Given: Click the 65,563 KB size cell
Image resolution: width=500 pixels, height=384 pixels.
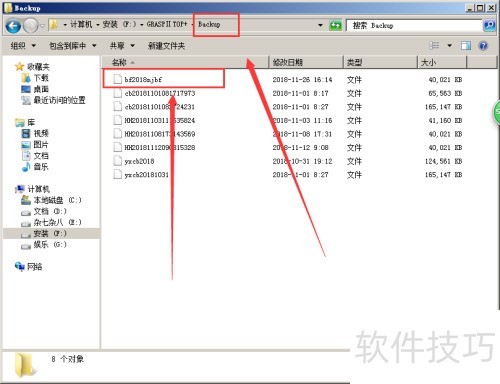Looking at the screenshot, I should coord(445,93).
